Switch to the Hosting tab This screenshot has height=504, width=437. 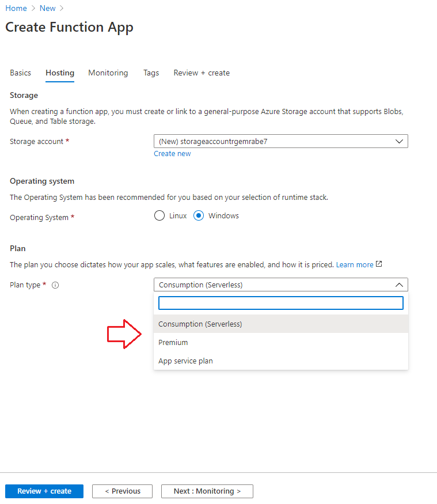pyautogui.click(x=60, y=73)
